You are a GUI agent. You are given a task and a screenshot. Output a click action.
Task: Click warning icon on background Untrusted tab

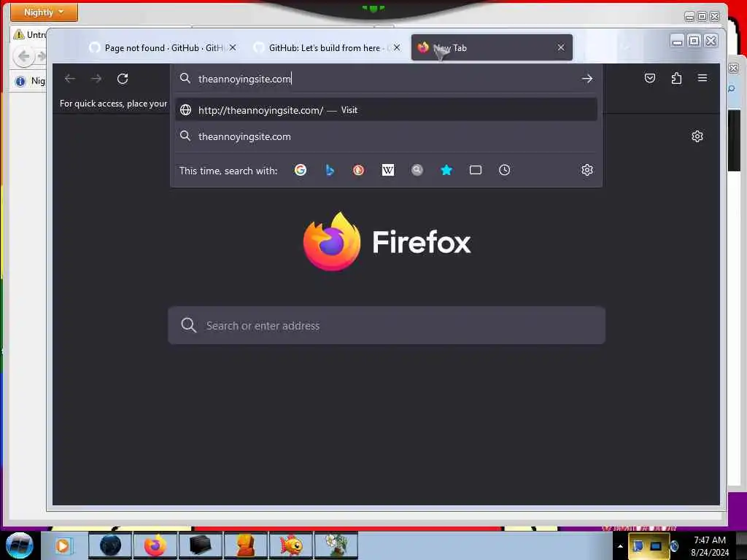click(x=19, y=34)
